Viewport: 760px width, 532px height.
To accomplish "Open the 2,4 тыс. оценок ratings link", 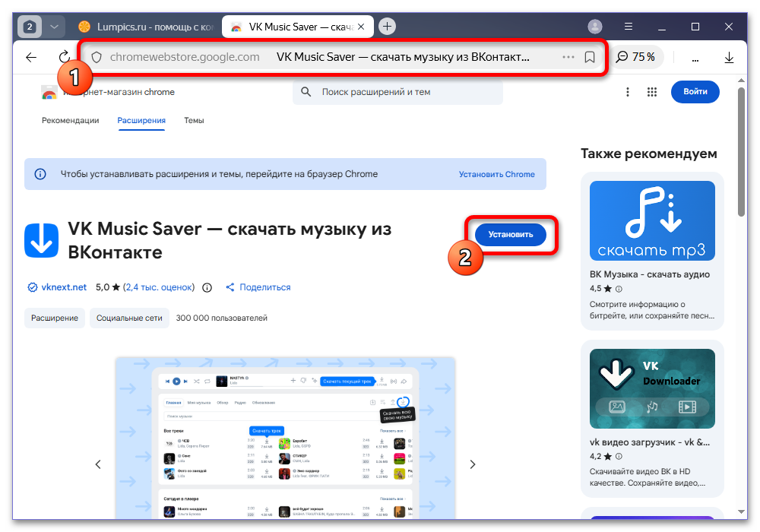I will pos(159,287).
